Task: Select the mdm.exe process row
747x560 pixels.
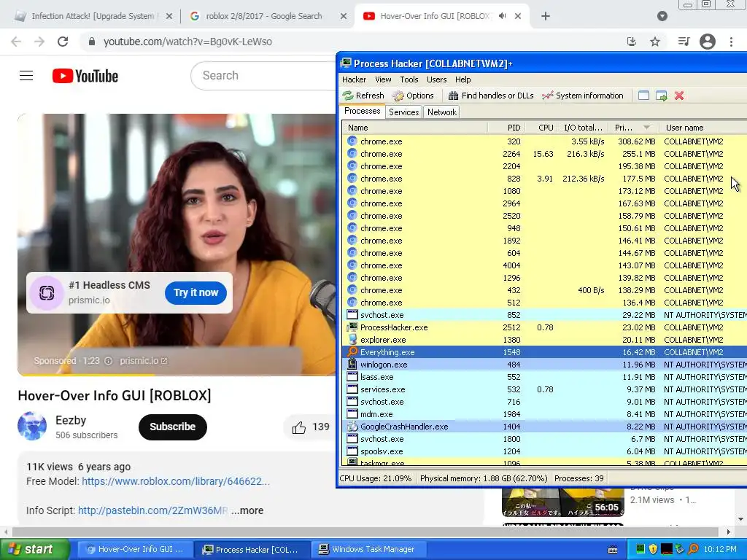Action: pos(544,414)
